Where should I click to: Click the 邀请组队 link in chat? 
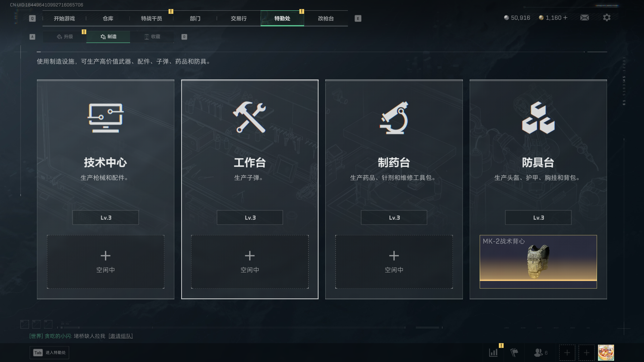coord(120,336)
